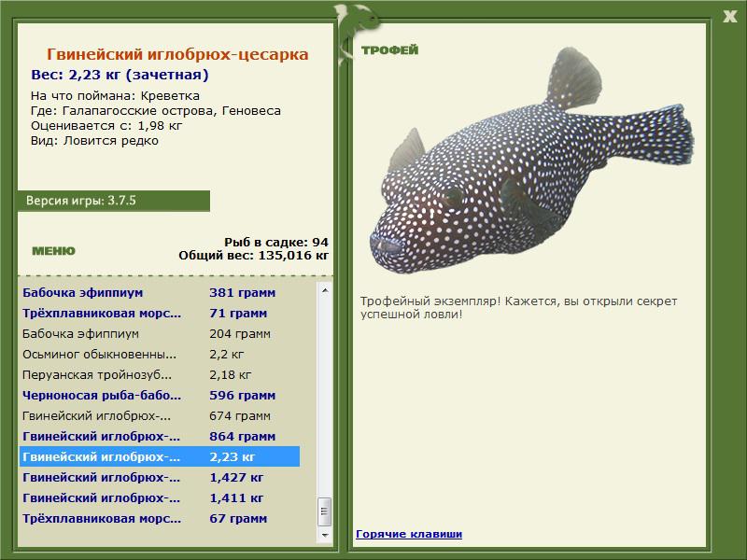Screen dimensions: 747x560
Task: Select highlighted Гвинейский иглобрюх 2,23 кг row
Action: [x=160, y=456]
